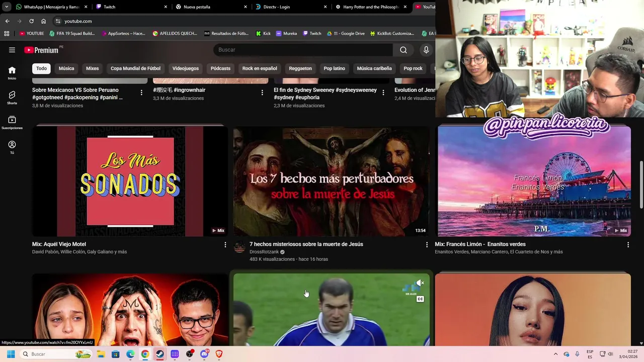Open options for Mix: Francés Limón
The width and height of the screenshot is (644, 362).
628,245
